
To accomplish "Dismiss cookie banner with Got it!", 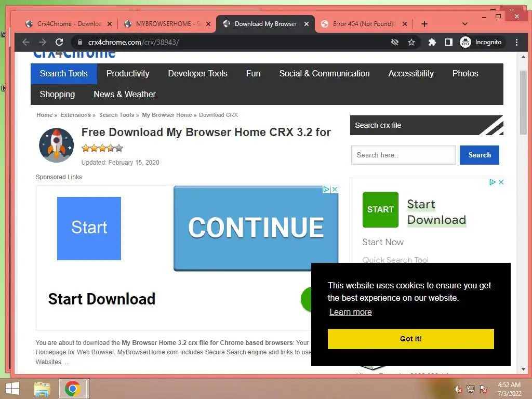I will tap(410, 339).
